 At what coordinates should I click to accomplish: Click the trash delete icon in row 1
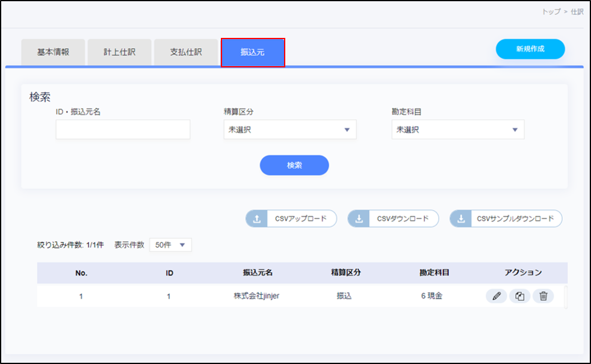pos(543,296)
